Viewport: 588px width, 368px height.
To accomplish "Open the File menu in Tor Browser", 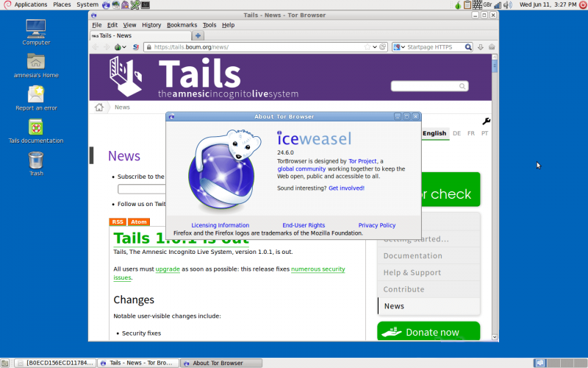I will (97, 25).
